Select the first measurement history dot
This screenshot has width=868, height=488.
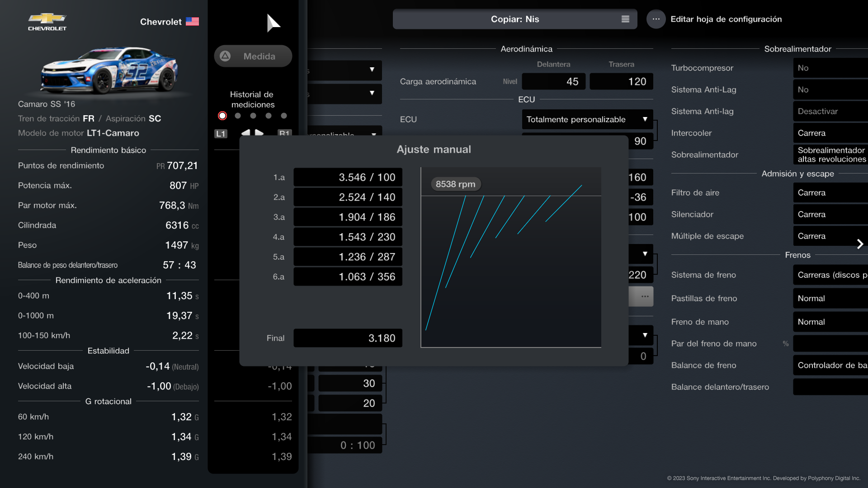(x=222, y=116)
